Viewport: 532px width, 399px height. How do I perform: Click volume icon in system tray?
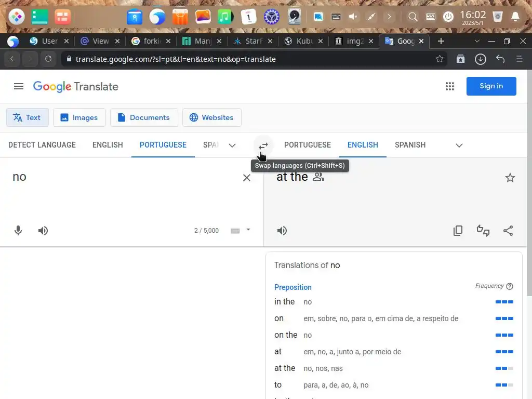(x=353, y=17)
